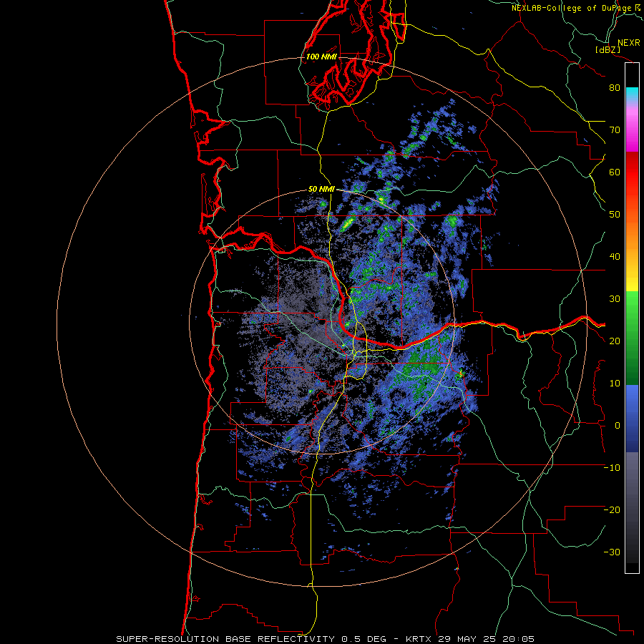Click the 10 value on the dBZ scale
This screenshot has width=644, height=644.
point(615,384)
